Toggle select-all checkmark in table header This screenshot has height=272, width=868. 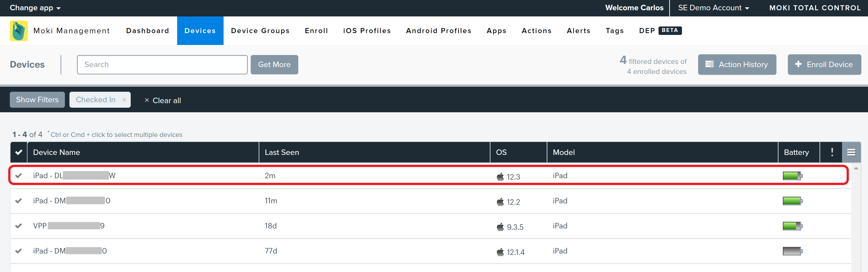click(19, 152)
